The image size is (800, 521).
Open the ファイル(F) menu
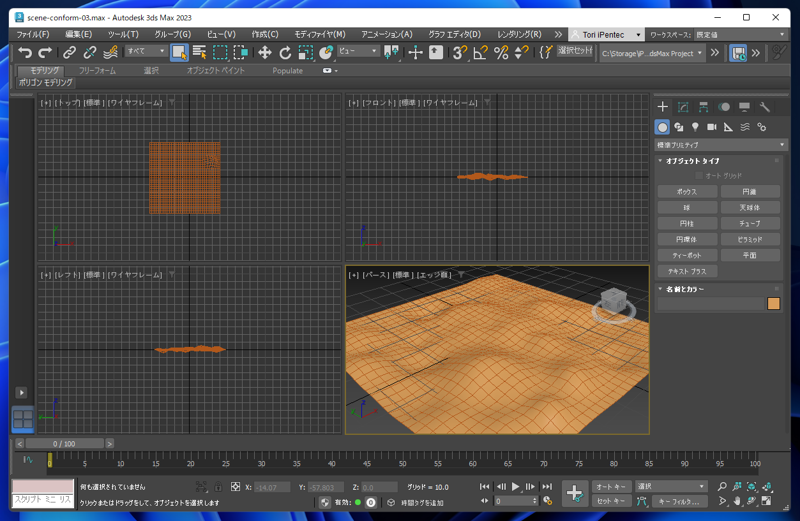click(33, 34)
